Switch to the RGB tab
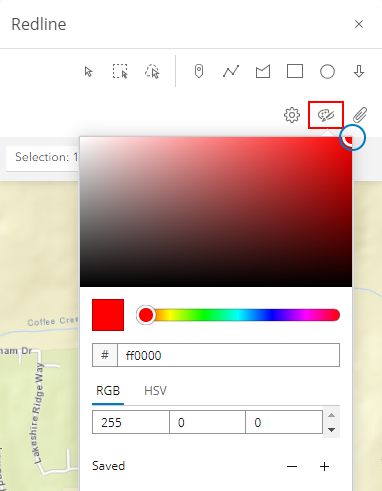 point(108,391)
